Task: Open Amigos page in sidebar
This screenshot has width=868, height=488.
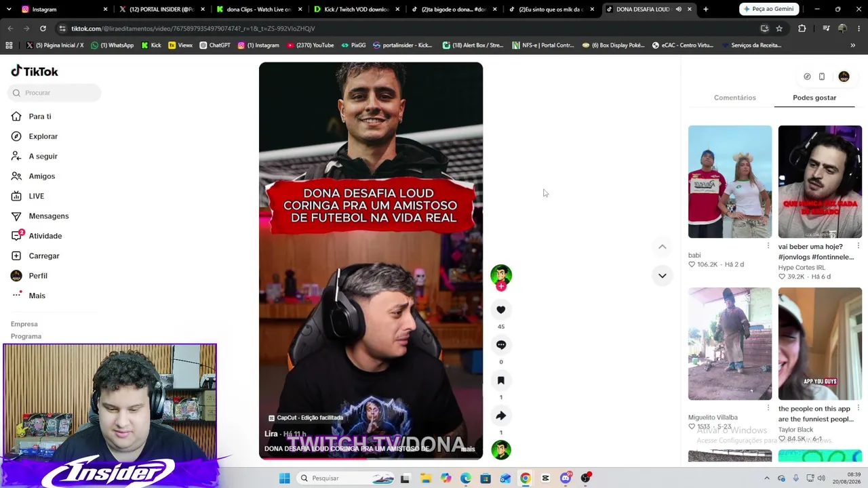Action: [33, 176]
